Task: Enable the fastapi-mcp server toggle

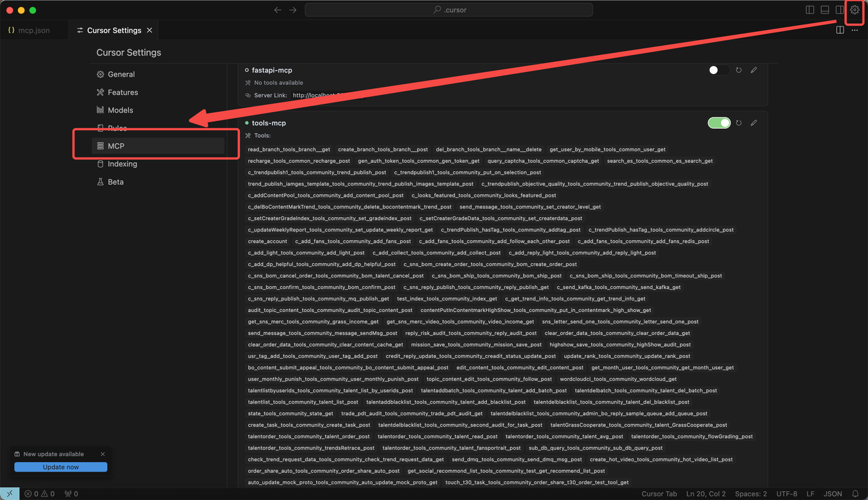Action: (719, 70)
